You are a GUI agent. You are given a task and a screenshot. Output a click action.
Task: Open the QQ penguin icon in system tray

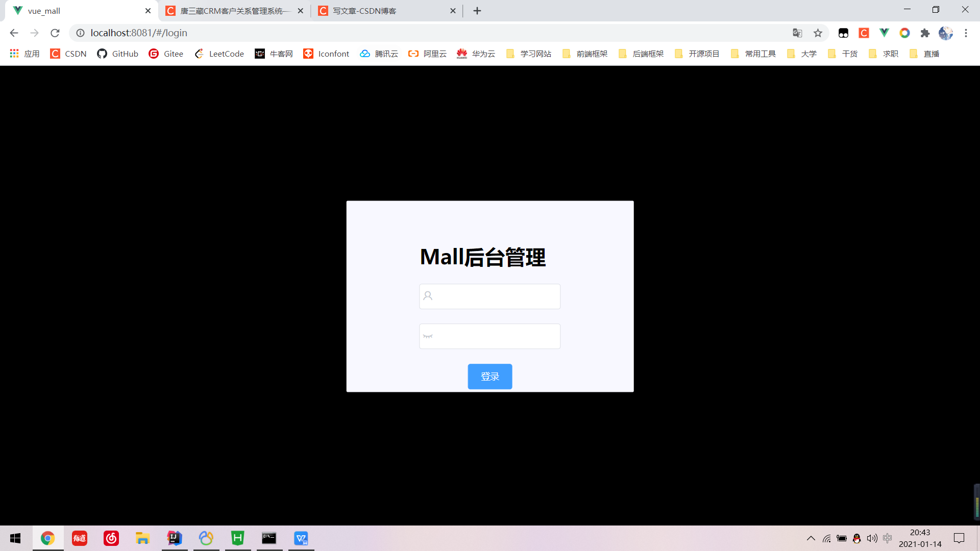coord(857,538)
